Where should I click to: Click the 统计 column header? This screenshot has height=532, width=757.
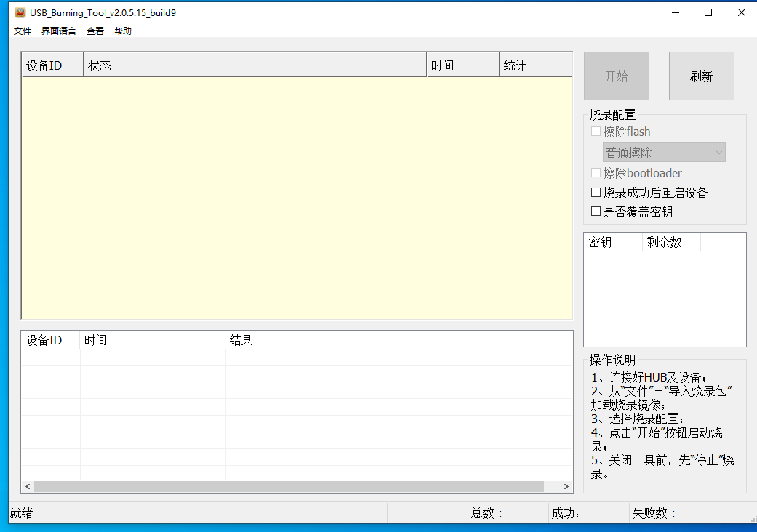535,65
